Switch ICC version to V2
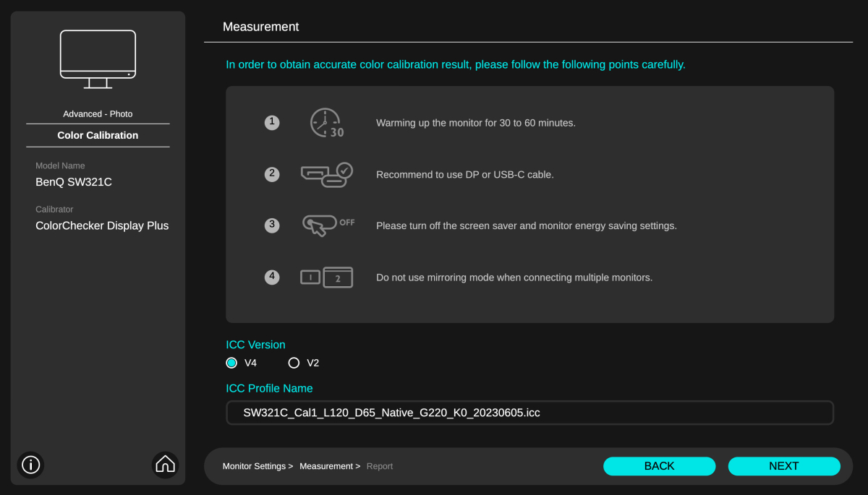The image size is (868, 495). tap(294, 363)
